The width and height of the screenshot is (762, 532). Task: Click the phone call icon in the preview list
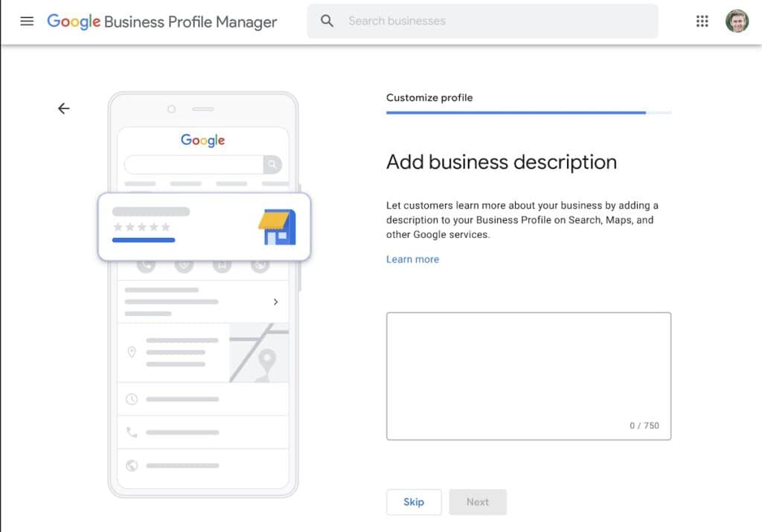(x=132, y=432)
